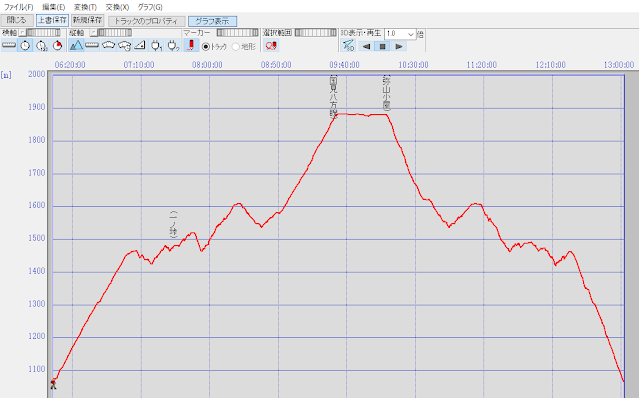Click the 国見八方睨 marker label

pos(333,97)
